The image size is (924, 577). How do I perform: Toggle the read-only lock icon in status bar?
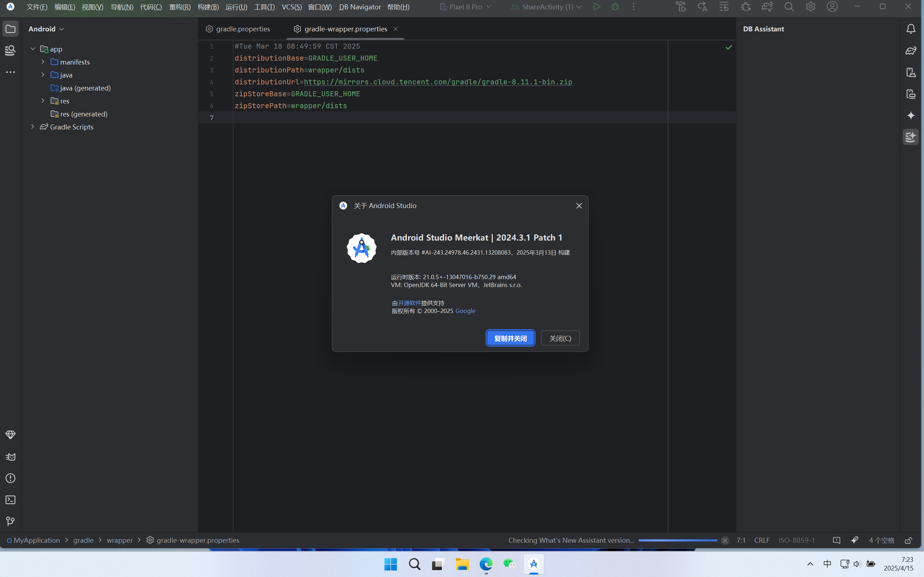coord(908,540)
